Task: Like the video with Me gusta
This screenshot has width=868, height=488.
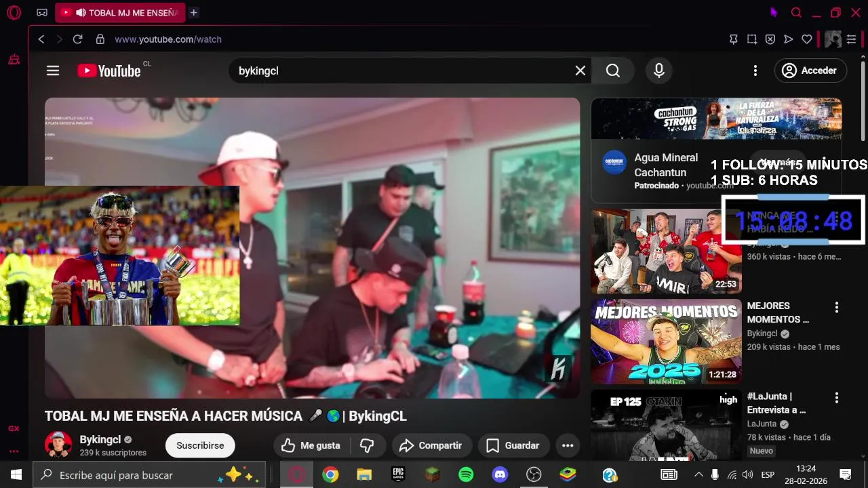Action: [312, 445]
